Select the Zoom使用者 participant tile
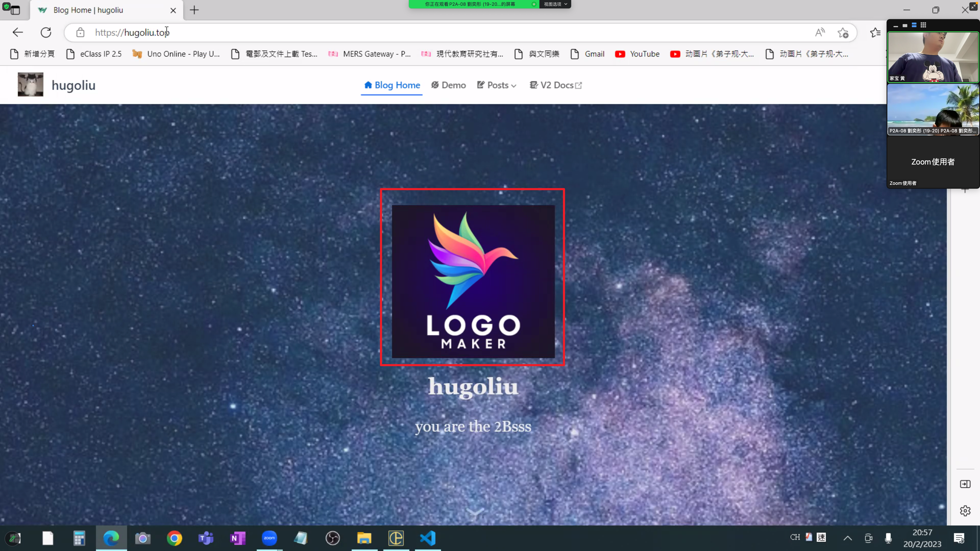 [x=933, y=162]
